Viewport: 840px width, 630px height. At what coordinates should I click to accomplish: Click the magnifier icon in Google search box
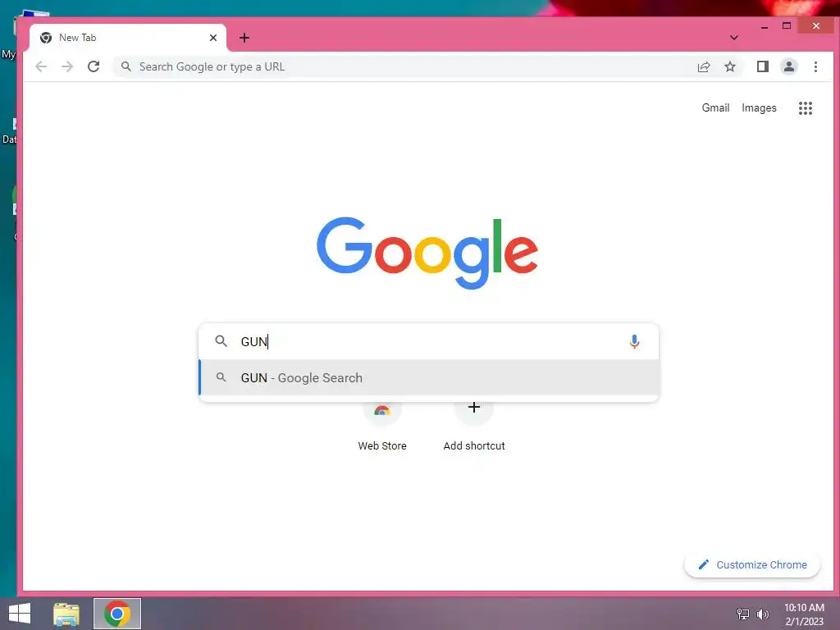(x=221, y=340)
